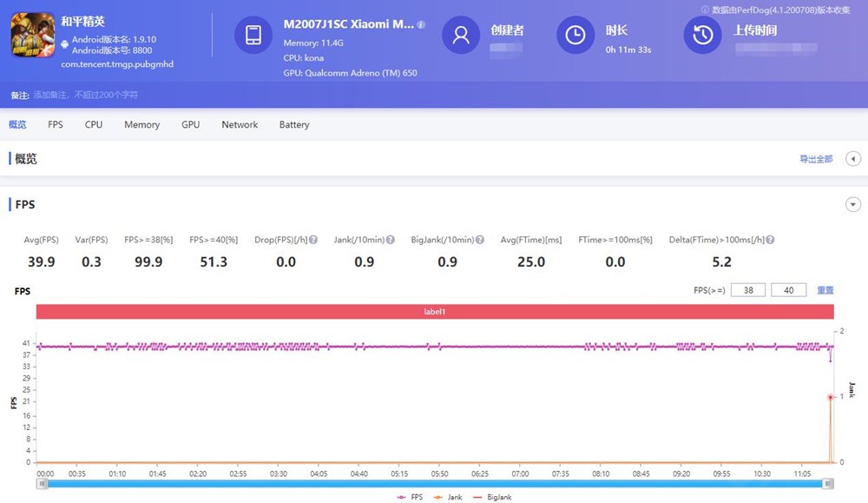Click the Memory: 11.4G text

coord(313,43)
